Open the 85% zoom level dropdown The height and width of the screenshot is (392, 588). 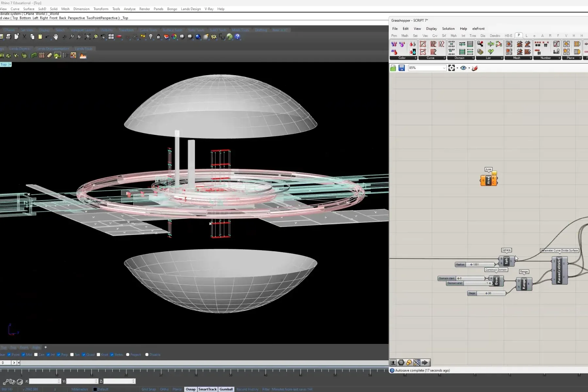444,68
